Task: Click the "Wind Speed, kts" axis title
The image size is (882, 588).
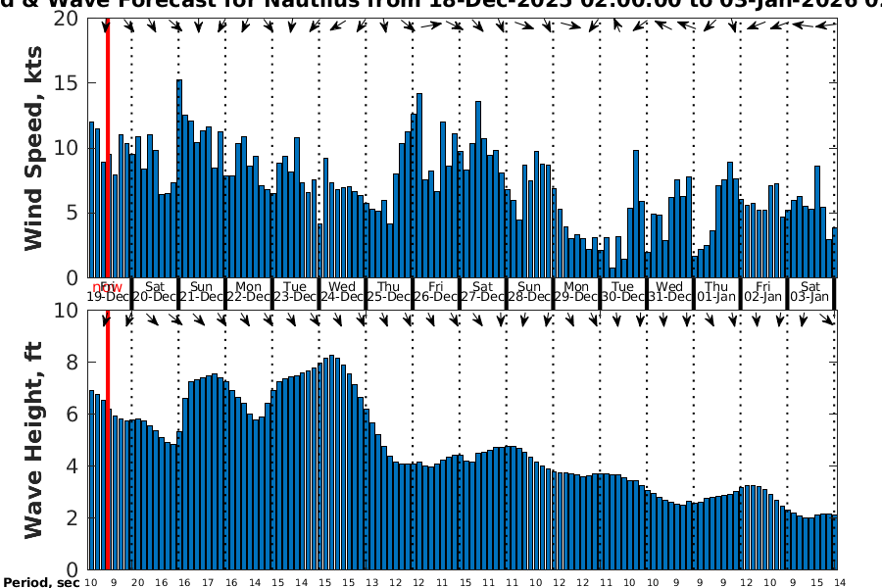Action: point(34,147)
